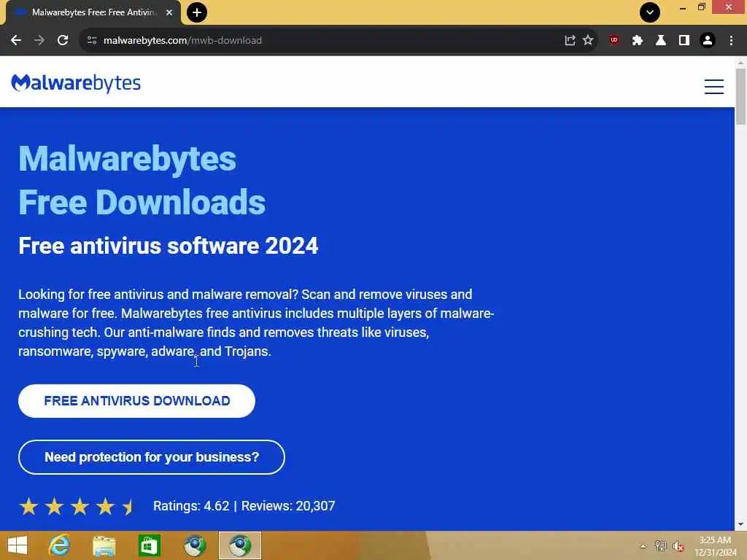This screenshot has width=747, height=560.
Task: Reload the Malwarebytes page
Action: pos(63,41)
